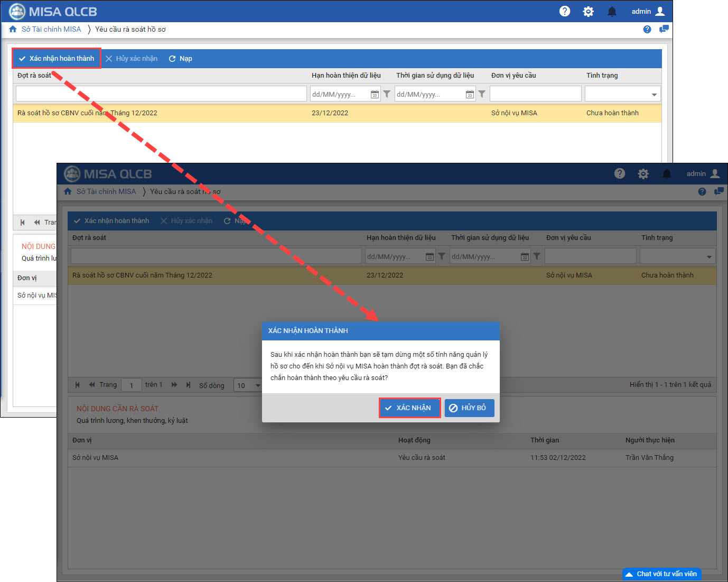This screenshot has width=728, height=582.
Task: Click feedback chat icon in topmost breadcrumb bar
Action: pos(664,30)
